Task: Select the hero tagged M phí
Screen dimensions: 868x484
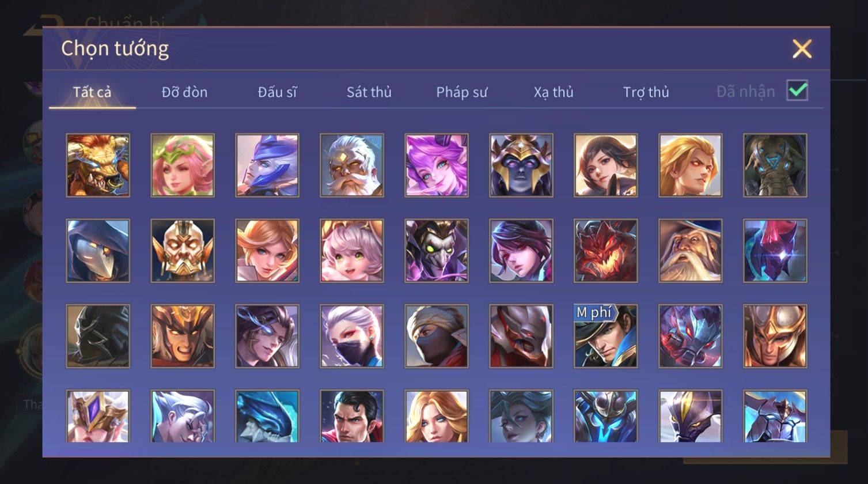Action: tap(606, 336)
